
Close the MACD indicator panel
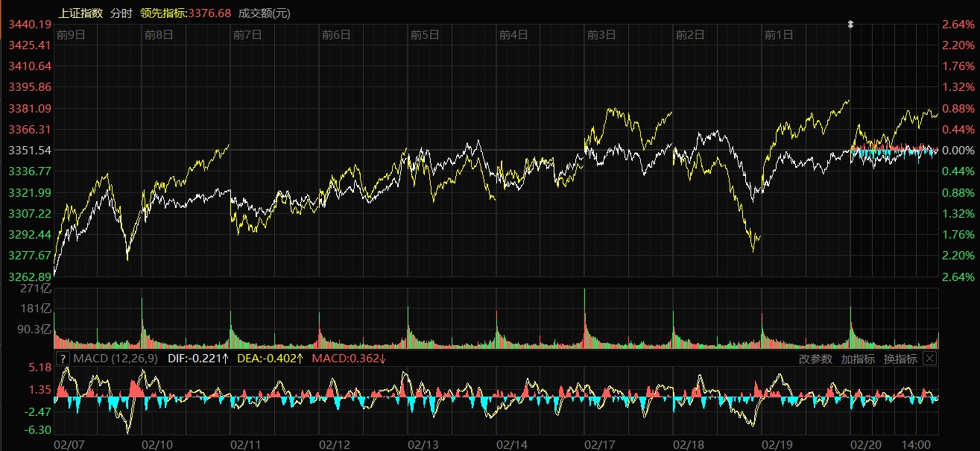click(929, 359)
